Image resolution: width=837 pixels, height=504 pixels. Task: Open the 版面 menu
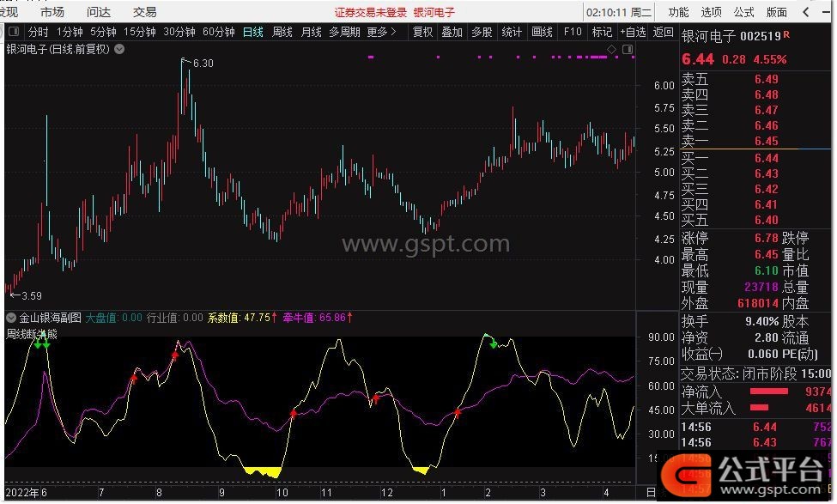click(x=776, y=12)
